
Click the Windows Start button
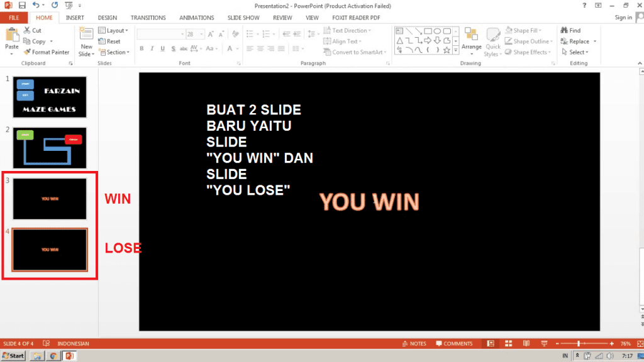point(13,356)
